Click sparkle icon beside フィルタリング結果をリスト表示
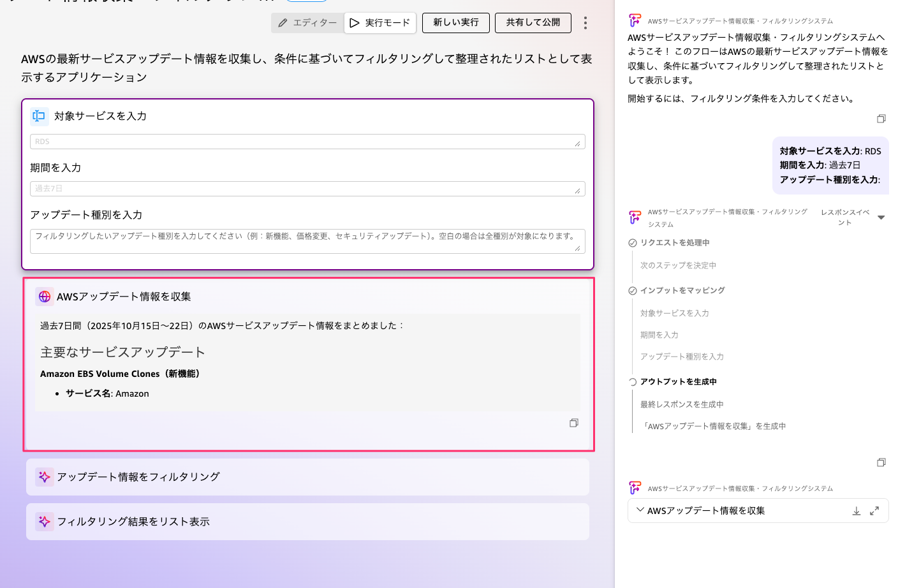898x588 pixels. tap(45, 522)
